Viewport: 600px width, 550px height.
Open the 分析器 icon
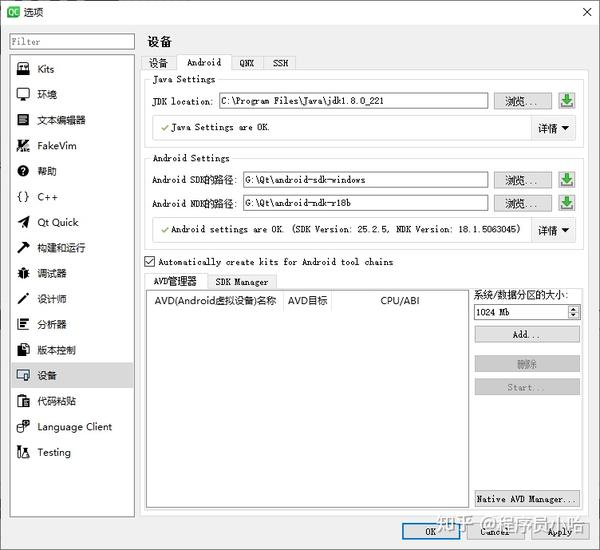tap(23, 325)
